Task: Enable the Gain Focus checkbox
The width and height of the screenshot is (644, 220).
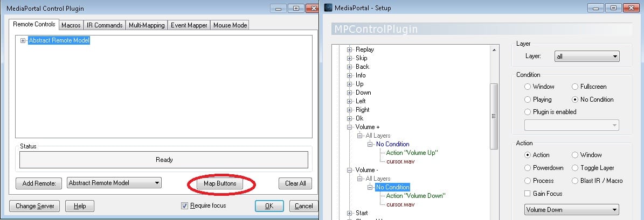Action: click(528, 194)
